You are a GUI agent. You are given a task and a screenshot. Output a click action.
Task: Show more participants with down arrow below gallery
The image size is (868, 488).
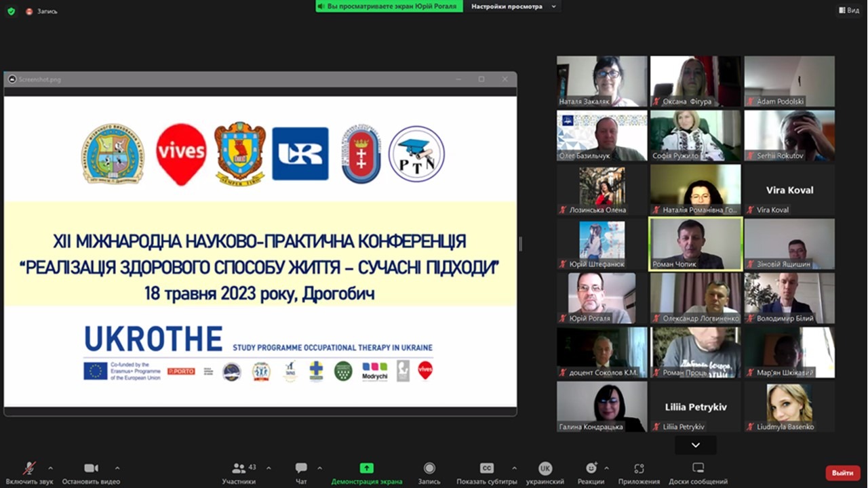696,445
